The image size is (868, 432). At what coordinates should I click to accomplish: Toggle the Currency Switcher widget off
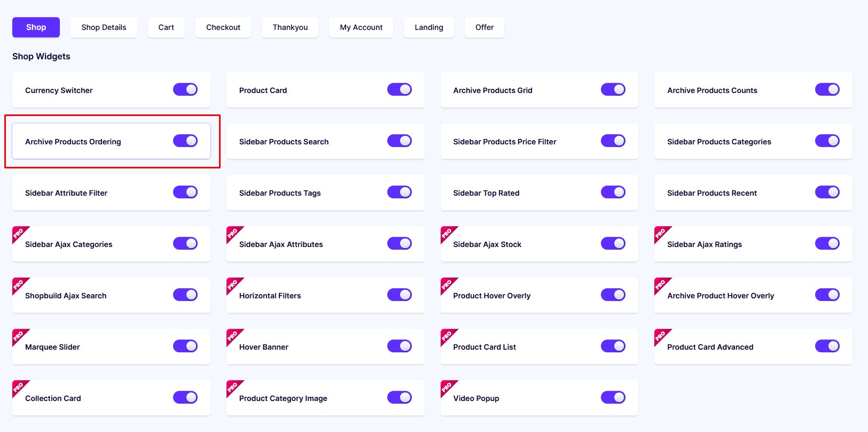coord(185,89)
